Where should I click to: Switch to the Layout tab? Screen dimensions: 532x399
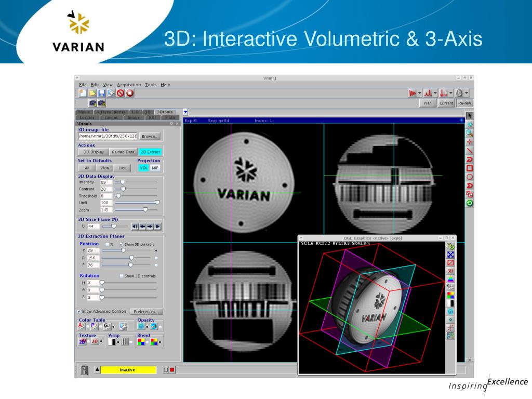(x=111, y=118)
